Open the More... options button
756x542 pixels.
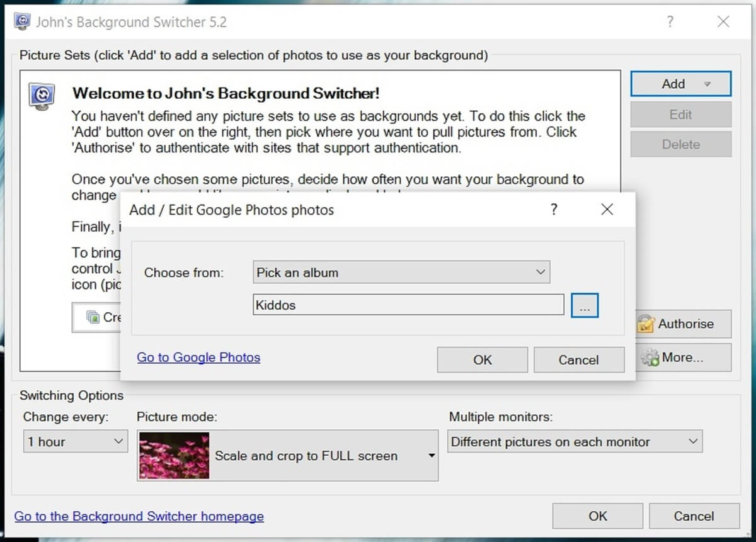pos(683,358)
